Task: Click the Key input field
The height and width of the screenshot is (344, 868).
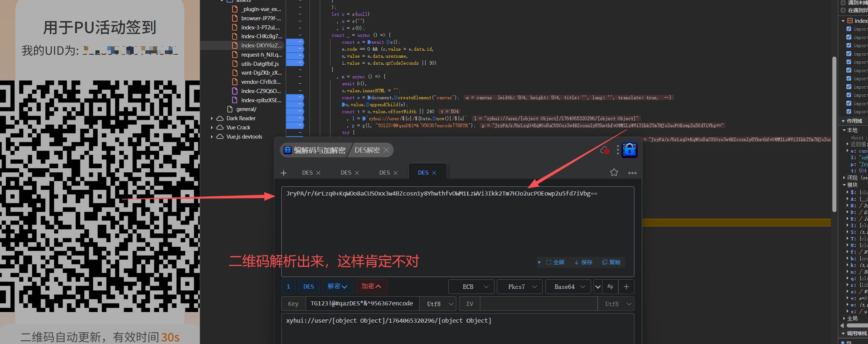Action: 362,304
